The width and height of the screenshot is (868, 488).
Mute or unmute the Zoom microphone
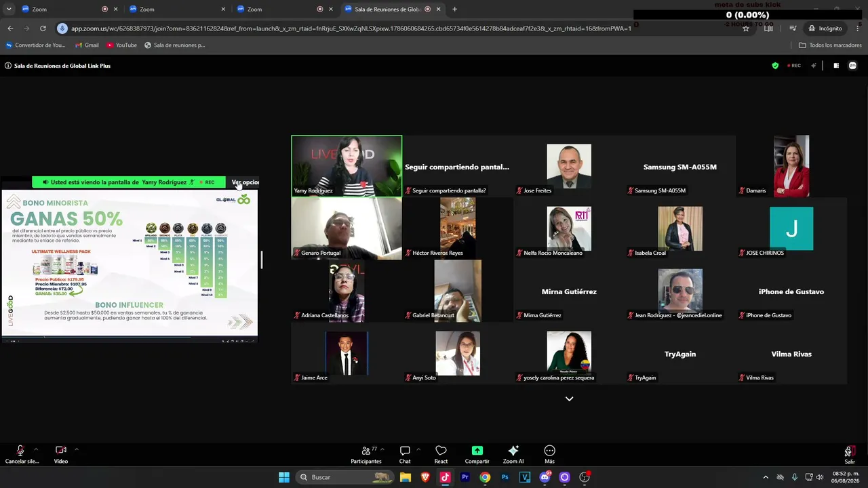(x=21, y=454)
